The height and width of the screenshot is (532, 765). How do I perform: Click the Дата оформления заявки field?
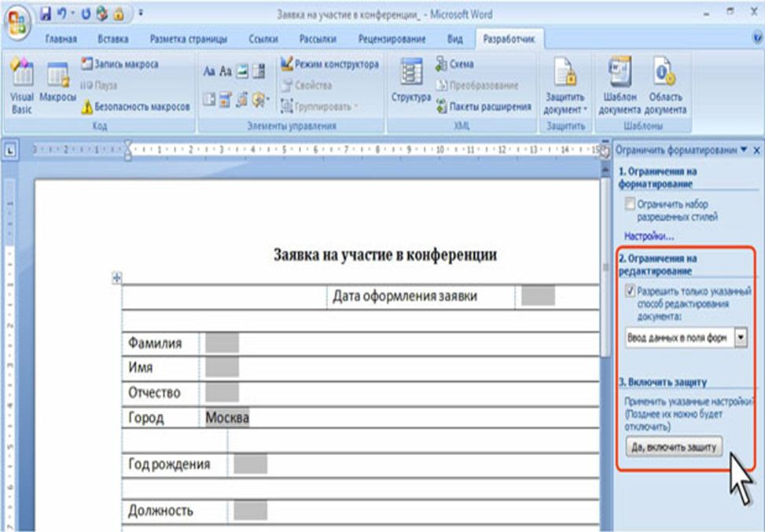pyautogui.click(x=538, y=296)
